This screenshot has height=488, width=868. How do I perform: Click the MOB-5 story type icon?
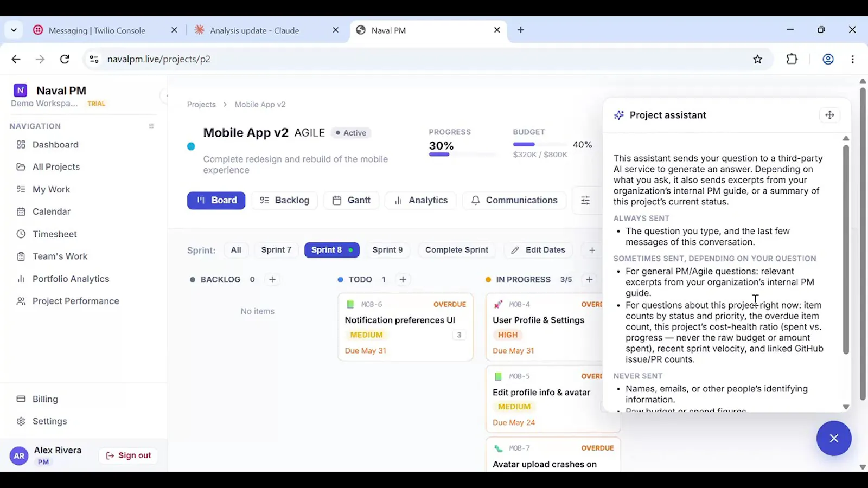click(498, 376)
